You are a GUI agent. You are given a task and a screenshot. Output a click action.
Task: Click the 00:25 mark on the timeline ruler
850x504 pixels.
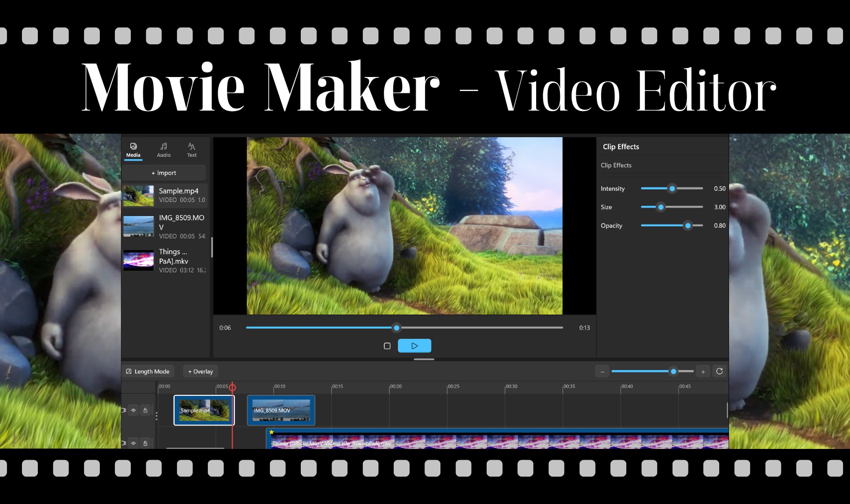coord(453,386)
